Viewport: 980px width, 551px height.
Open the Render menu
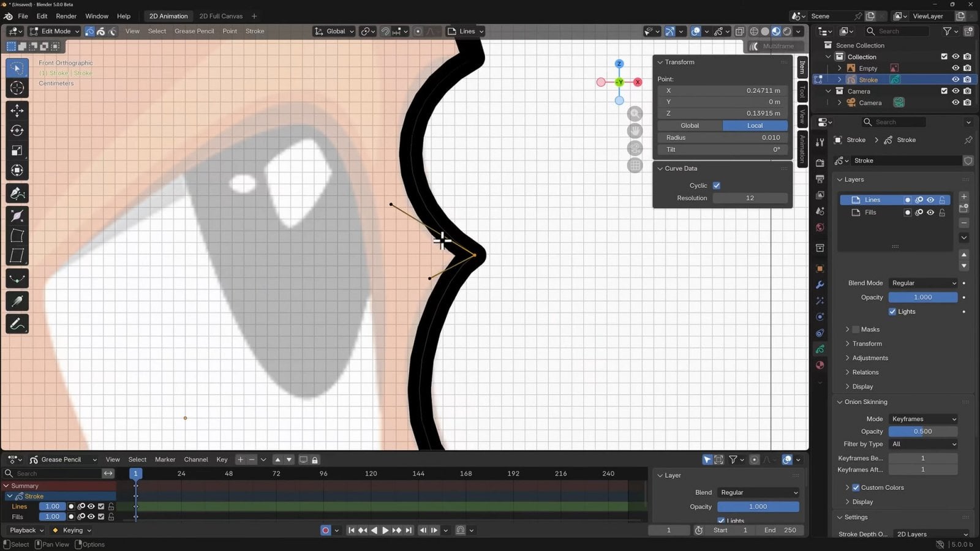(x=66, y=16)
